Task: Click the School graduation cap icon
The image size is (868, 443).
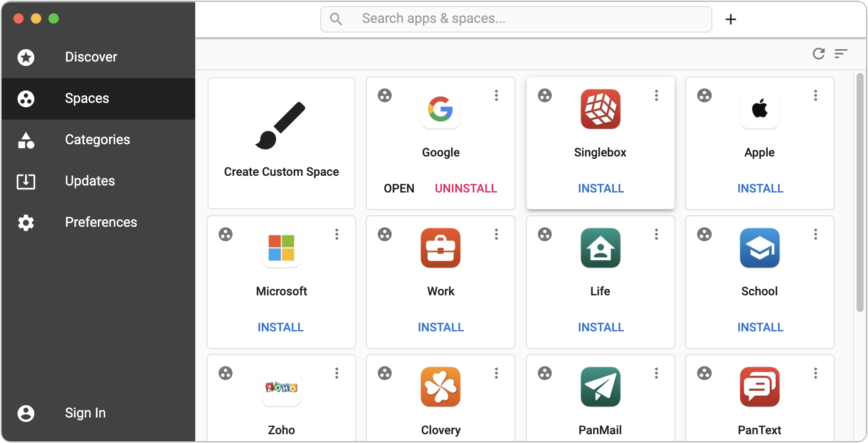Action: tap(760, 248)
